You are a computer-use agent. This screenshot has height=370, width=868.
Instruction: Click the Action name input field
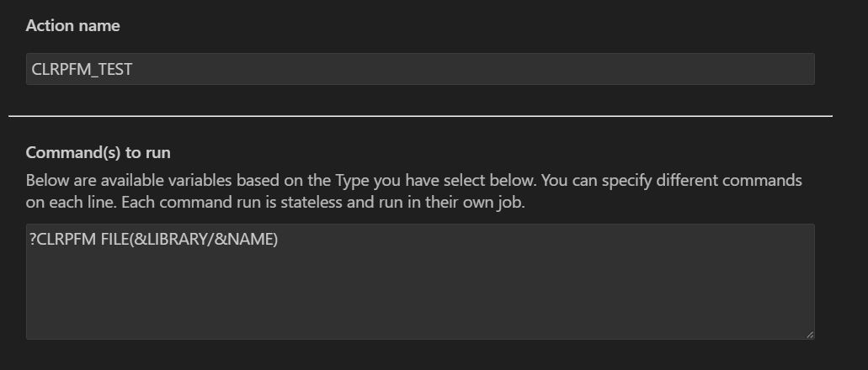419,69
